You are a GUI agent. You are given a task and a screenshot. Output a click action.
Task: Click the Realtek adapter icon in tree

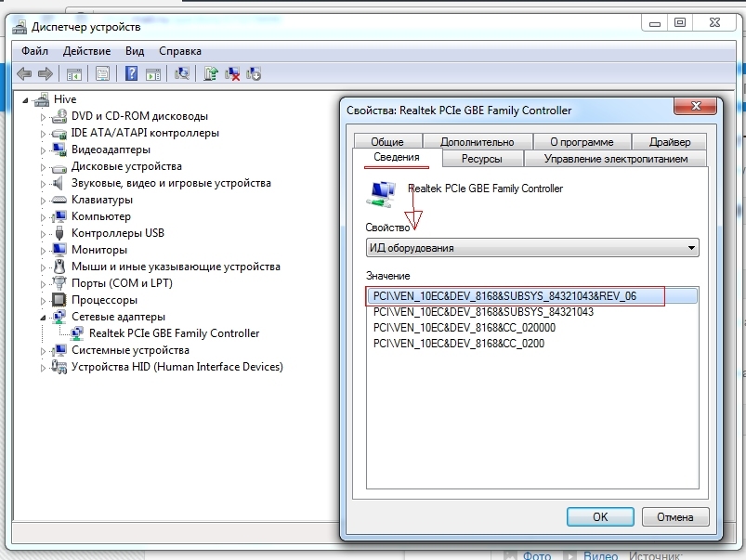tap(76, 333)
